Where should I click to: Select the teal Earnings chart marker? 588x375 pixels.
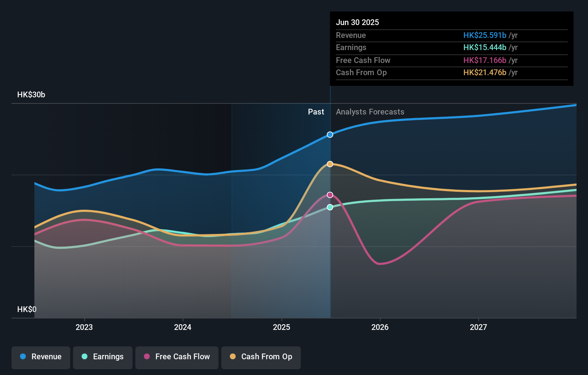coord(330,207)
